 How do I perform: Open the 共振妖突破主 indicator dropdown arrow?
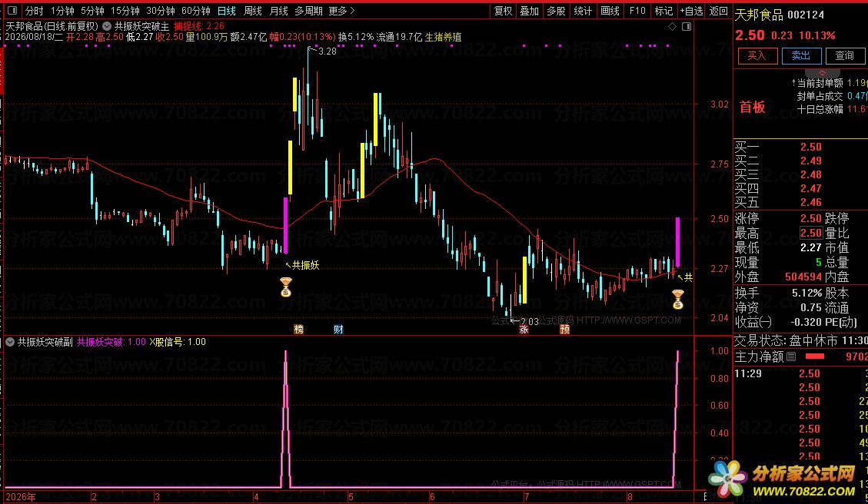point(107,26)
